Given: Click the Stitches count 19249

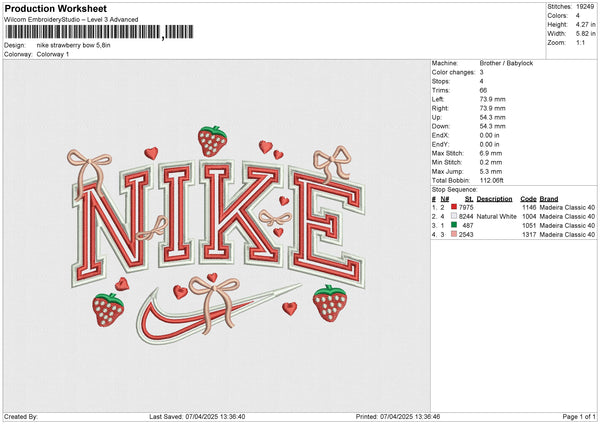Looking at the screenshot, I should 584,5.
